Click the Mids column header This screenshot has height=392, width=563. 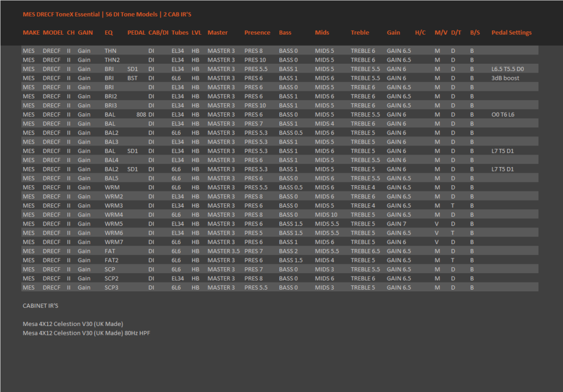[x=322, y=32]
